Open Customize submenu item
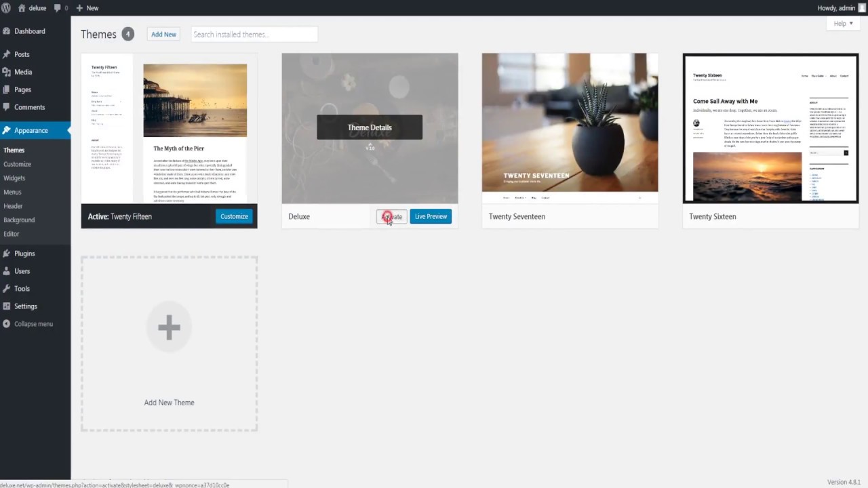 coord(17,164)
